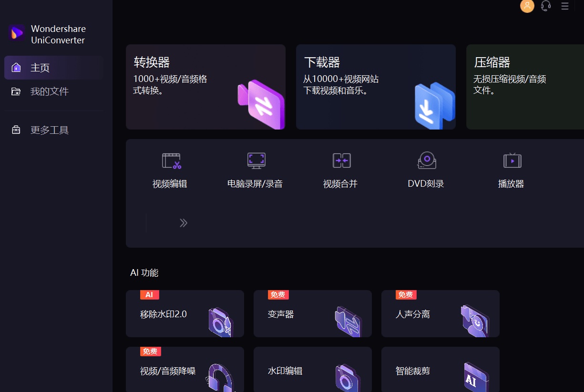
Task: Open the 转换器 converter card
Action: coord(205,87)
